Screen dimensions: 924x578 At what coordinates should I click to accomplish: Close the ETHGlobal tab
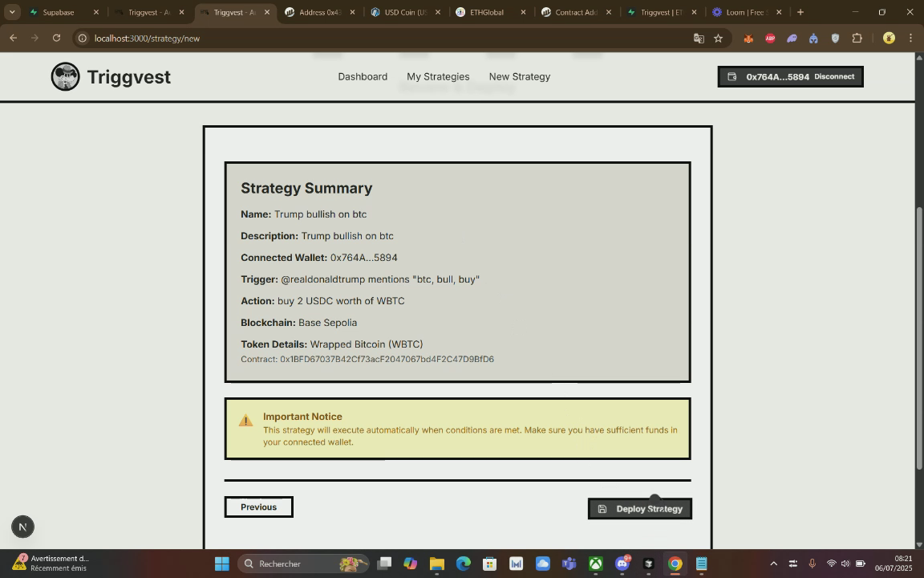[523, 12]
